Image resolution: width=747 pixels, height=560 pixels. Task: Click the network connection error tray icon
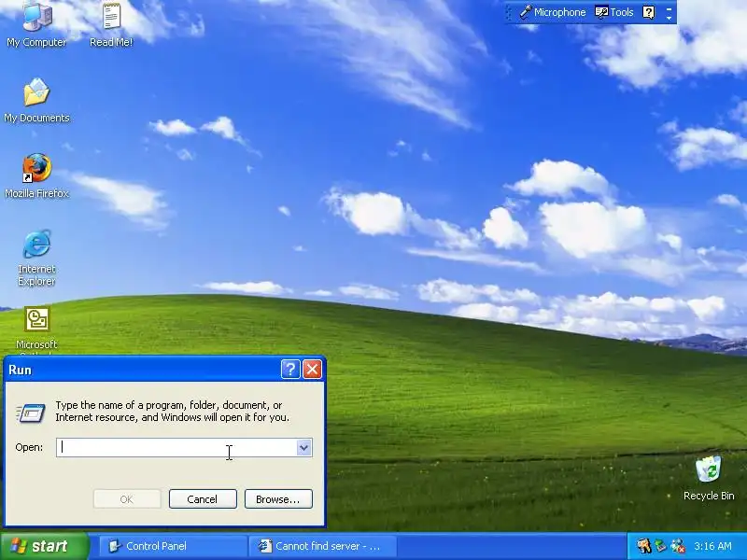point(678,546)
